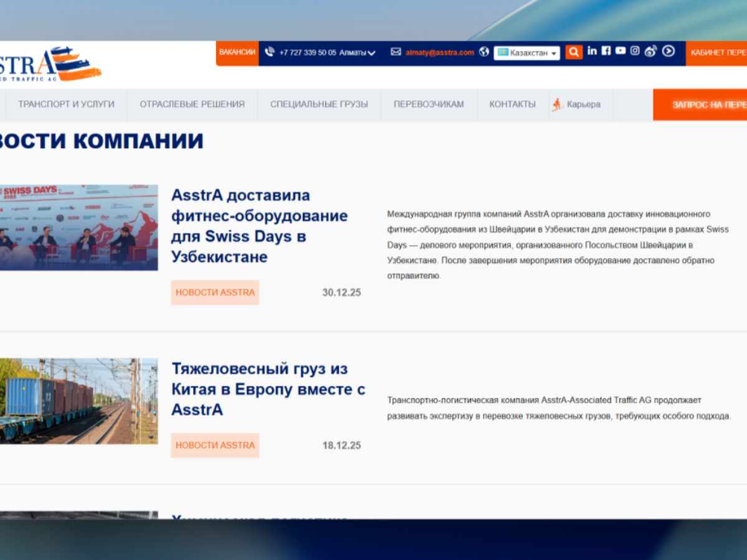Click the phone handset icon
Image resolution: width=747 pixels, height=560 pixels.
pyautogui.click(x=270, y=52)
